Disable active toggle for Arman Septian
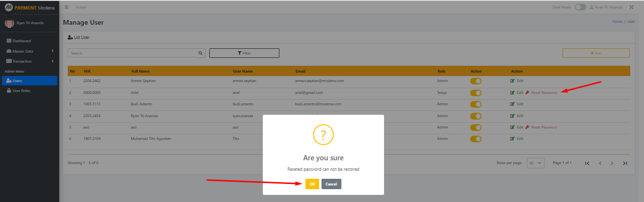Screen dimensions: 644x202 [476, 81]
